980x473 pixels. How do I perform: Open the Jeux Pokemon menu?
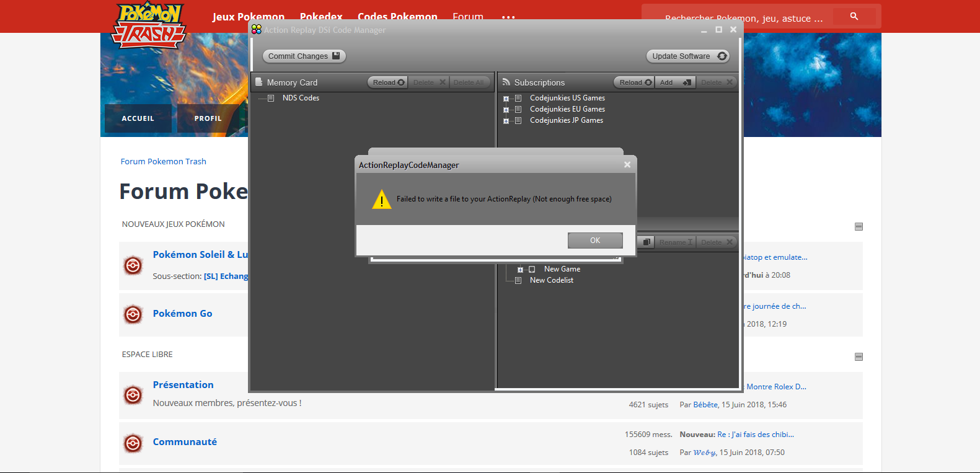249,17
